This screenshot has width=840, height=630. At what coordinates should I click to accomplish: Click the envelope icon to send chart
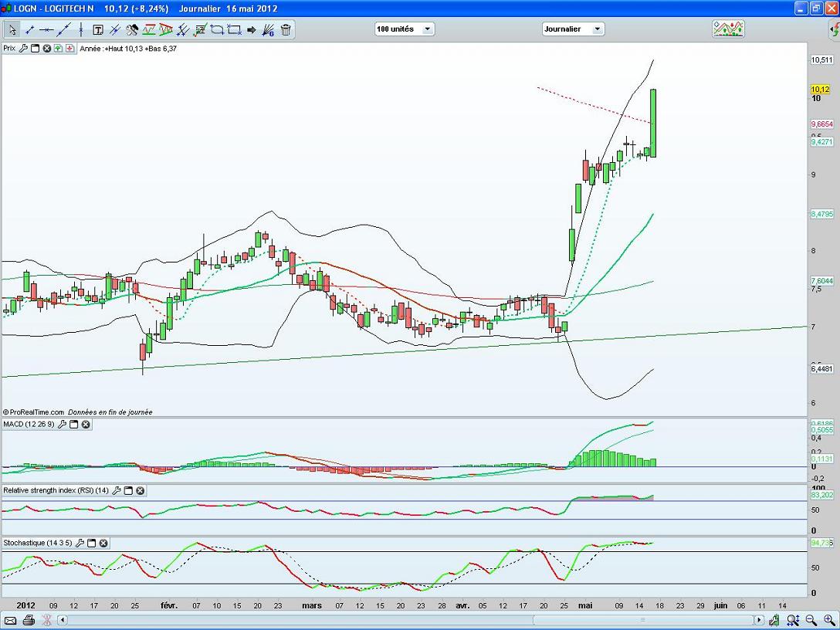pyautogui.click(x=11, y=620)
